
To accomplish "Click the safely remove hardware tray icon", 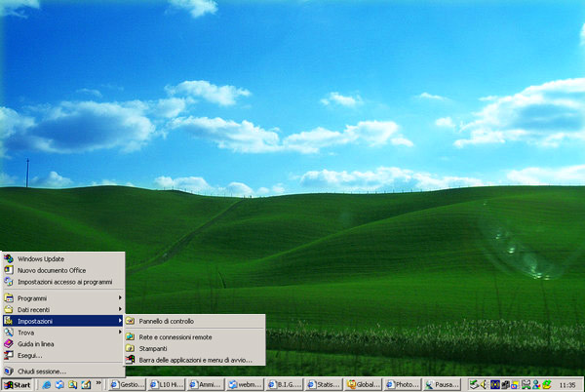I will pos(474,384).
